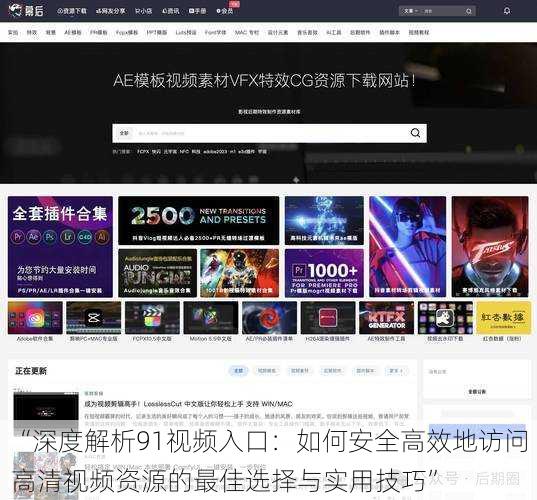Open the 会员 membership link
The height and width of the screenshot is (500, 537).
tap(225, 11)
